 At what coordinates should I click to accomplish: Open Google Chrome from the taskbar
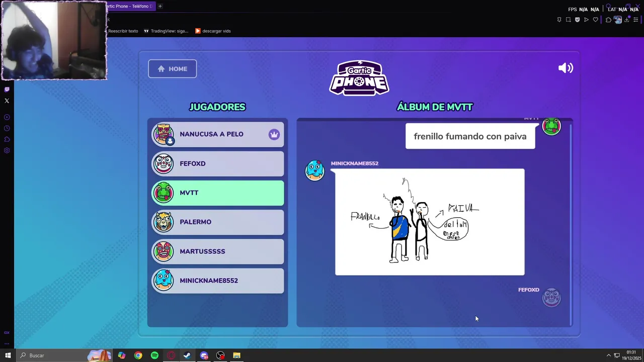[x=138, y=355]
